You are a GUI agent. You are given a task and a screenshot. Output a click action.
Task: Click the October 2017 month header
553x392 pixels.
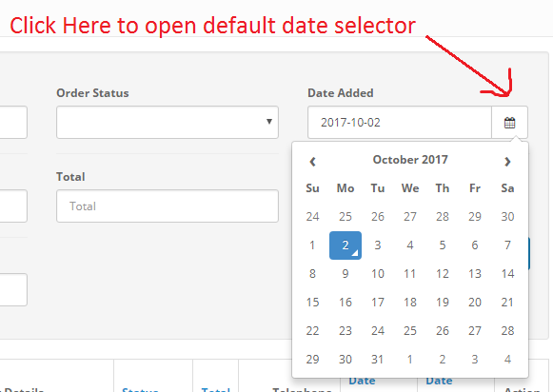pyautogui.click(x=410, y=160)
